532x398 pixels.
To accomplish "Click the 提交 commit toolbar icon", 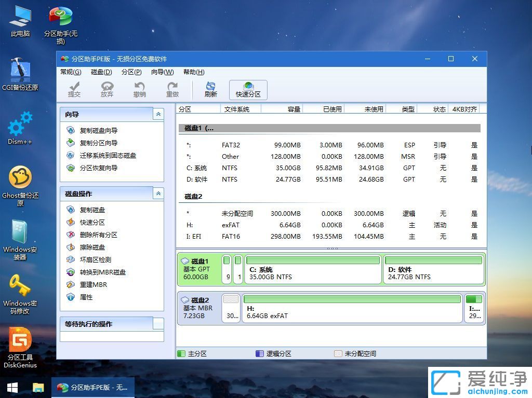I will pyautogui.click(x=74, y=89).
